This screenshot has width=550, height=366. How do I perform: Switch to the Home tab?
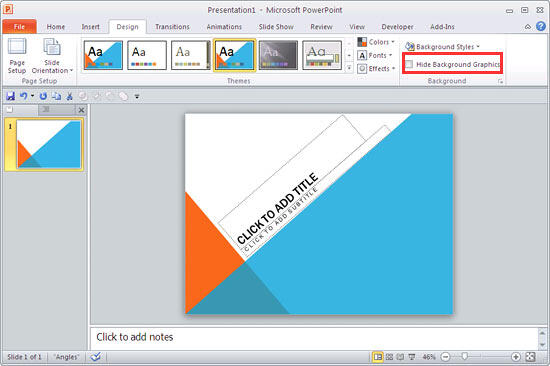[56, 27]
